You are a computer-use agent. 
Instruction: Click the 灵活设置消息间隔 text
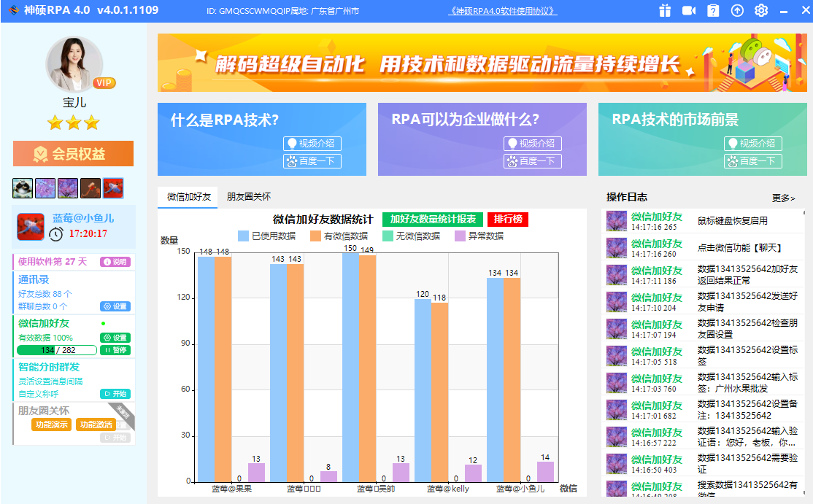(x=51, y=381)
